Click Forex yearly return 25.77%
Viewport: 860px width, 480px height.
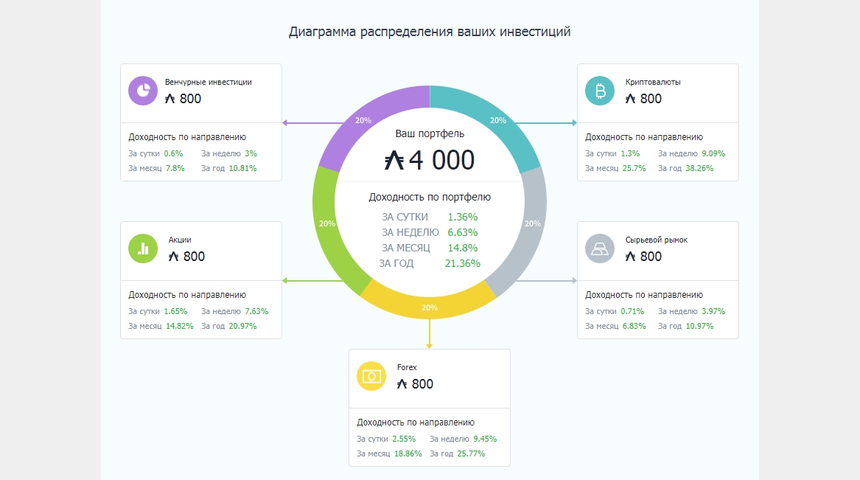471,454
